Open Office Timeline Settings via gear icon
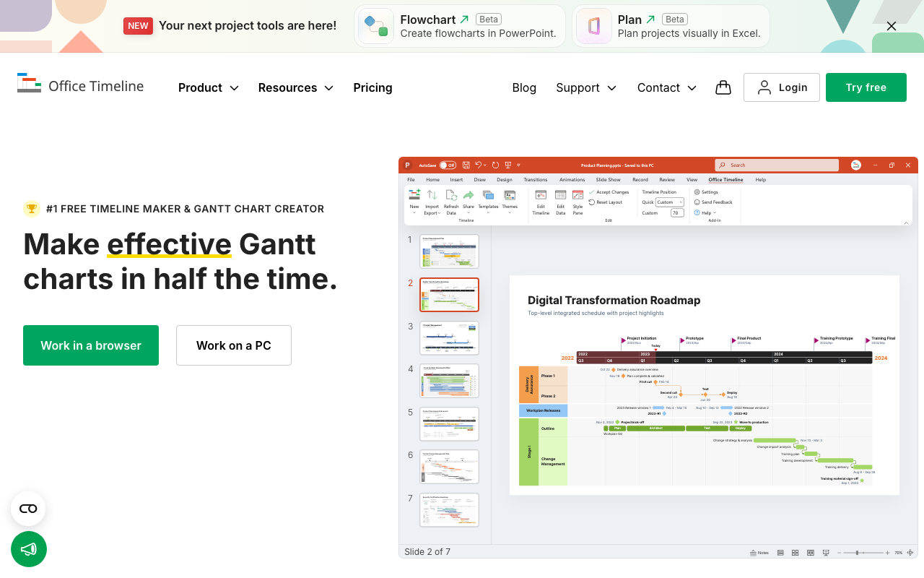Screen dimensions: 924x578 (697, 192)
